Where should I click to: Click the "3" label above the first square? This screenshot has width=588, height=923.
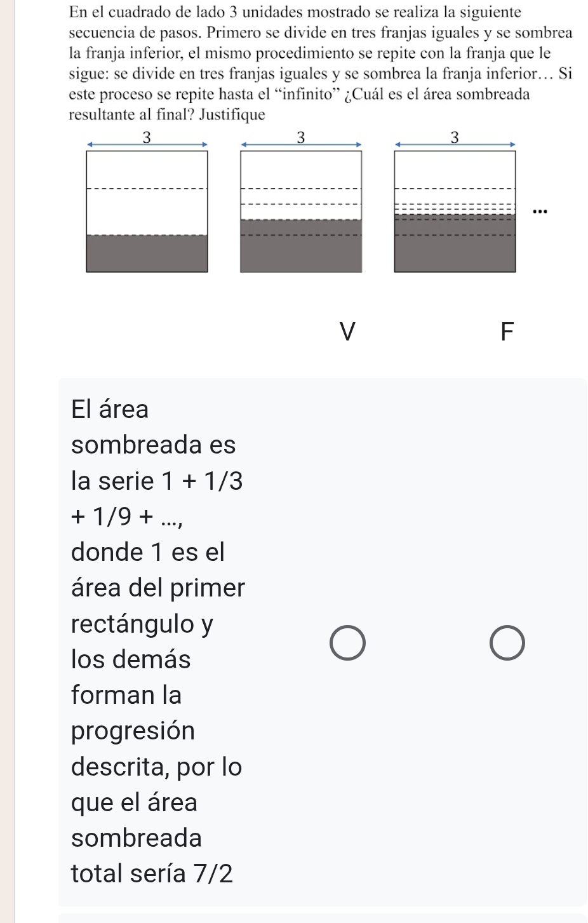(x=147, y=137)
